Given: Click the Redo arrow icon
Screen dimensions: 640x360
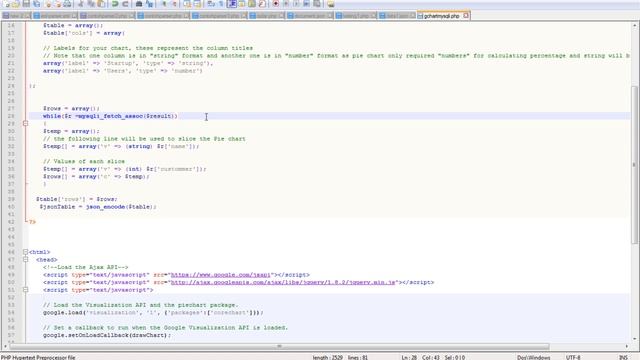Looking at the screenshot, I should click(125, 4).
